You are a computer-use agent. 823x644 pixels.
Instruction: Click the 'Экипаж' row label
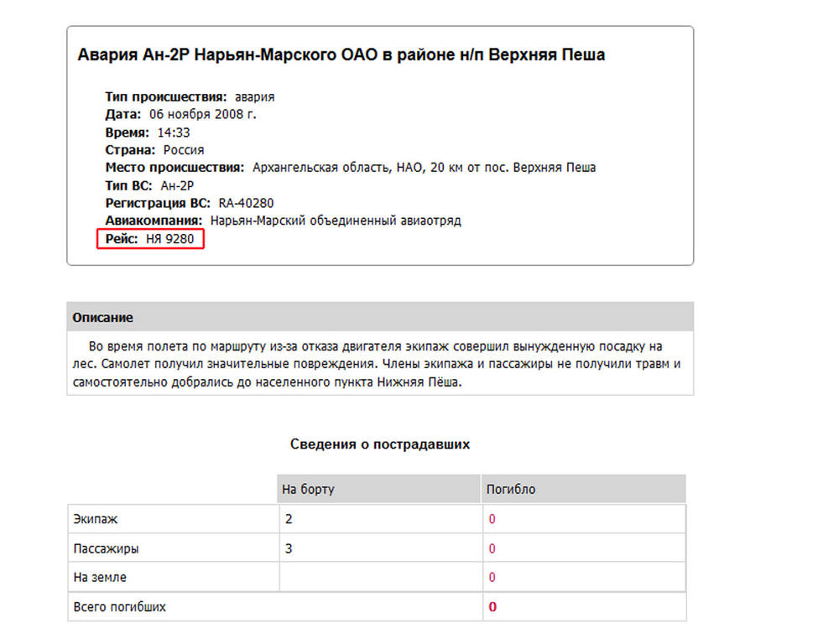(x=96, y=519)
